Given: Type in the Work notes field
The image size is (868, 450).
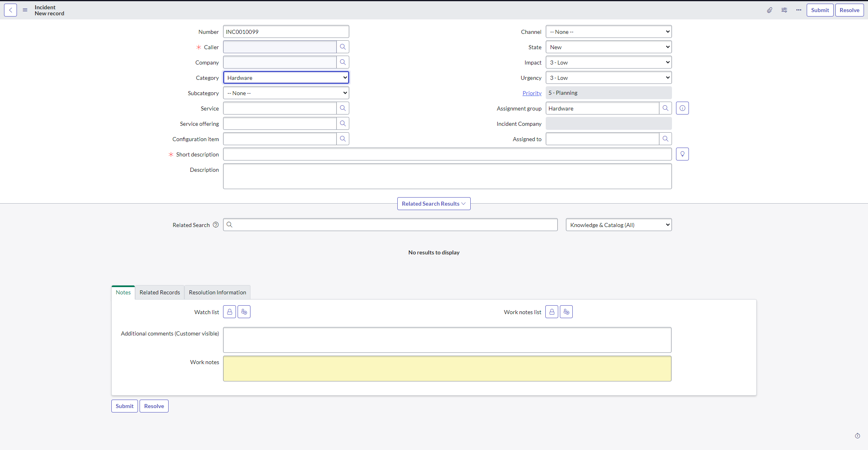Looking at the screenshot, I should [x=447, y=368].
